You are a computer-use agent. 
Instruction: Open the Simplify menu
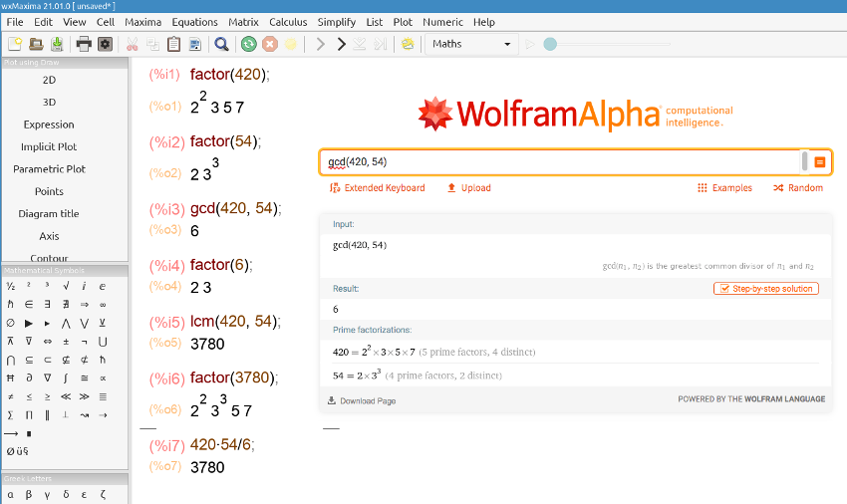(x=337, y=22)
